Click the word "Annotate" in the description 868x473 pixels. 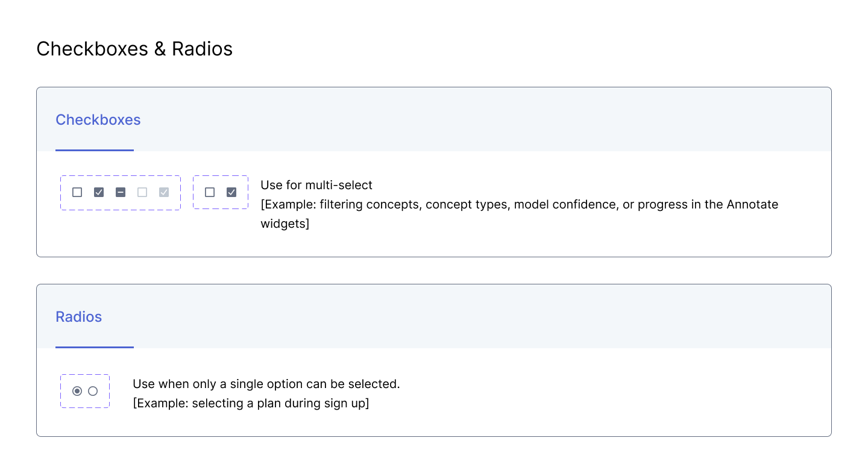(752, 204)
